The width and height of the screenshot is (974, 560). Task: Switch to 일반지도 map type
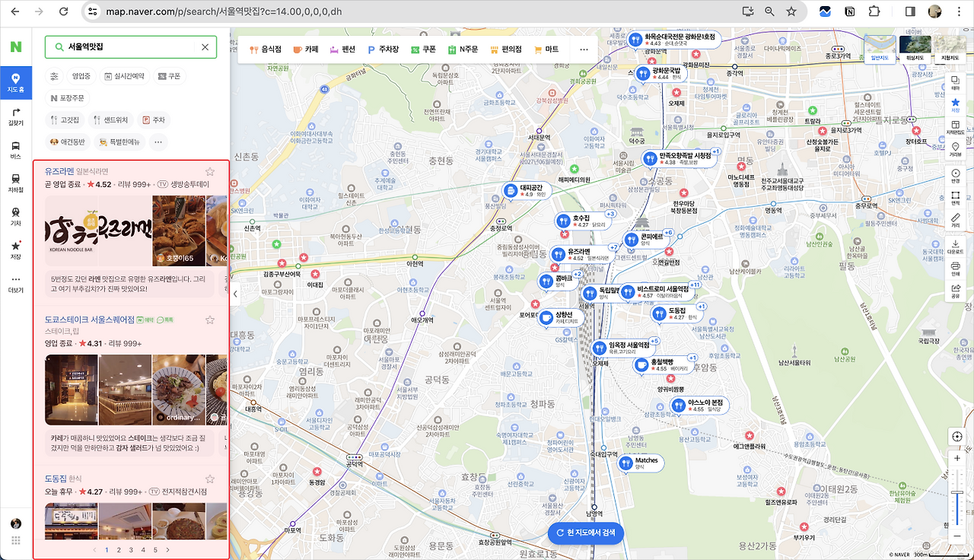point(880,48)
